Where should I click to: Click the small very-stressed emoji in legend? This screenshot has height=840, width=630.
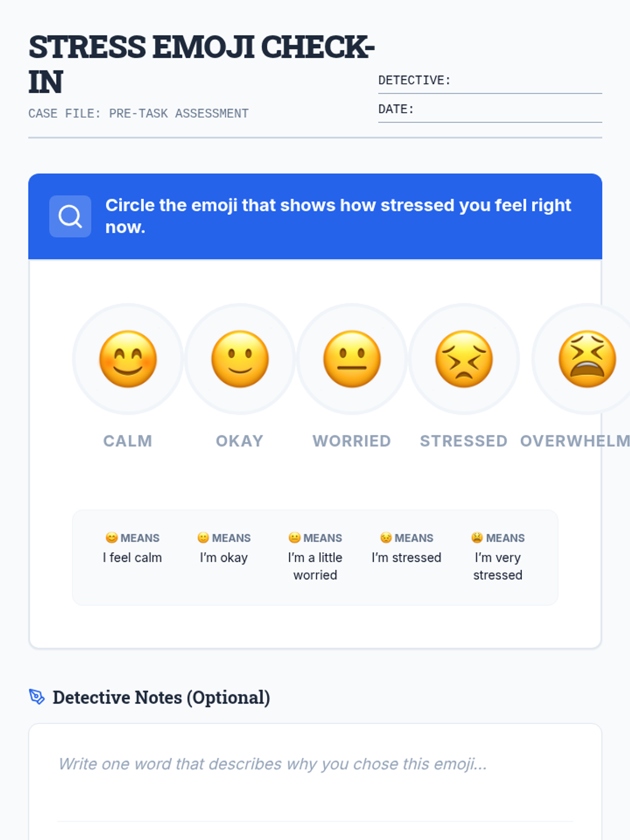477,538
